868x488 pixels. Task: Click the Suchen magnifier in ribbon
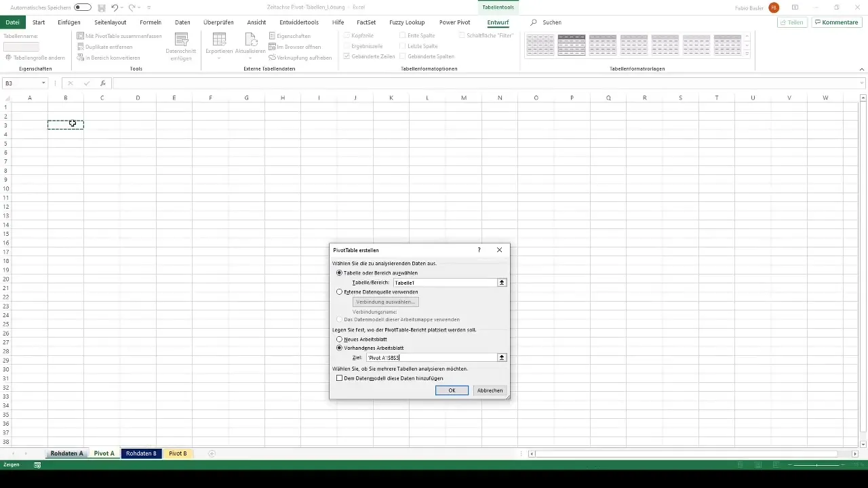tap(534, 22)
